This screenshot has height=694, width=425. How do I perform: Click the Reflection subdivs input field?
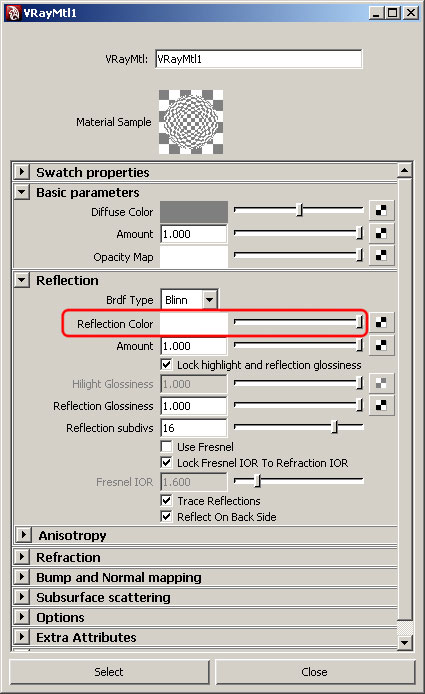click(x=194, y=428)
